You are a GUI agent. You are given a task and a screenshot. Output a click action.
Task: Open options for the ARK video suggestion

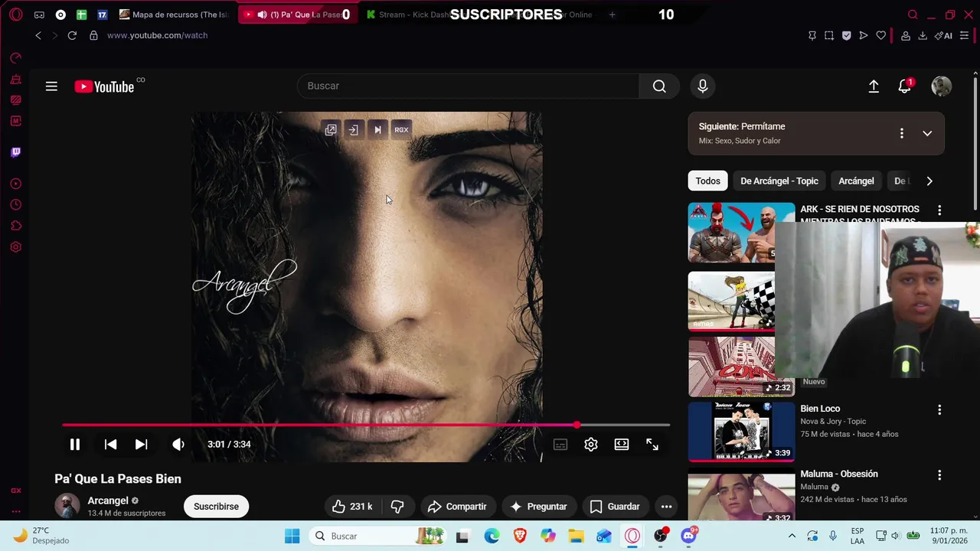[939, 210]
